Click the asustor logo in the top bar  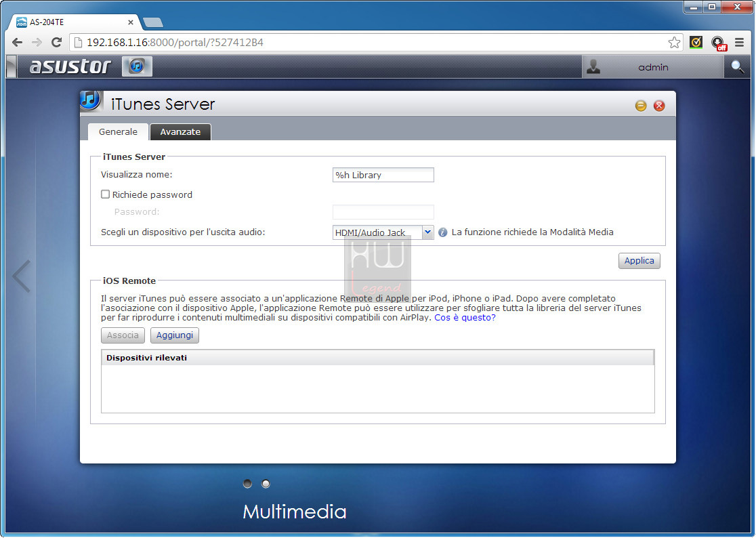click(x=70, y=66)
